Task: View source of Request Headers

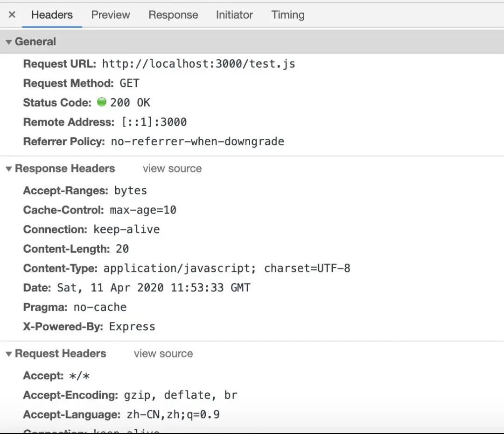Action: pos(163,354)
